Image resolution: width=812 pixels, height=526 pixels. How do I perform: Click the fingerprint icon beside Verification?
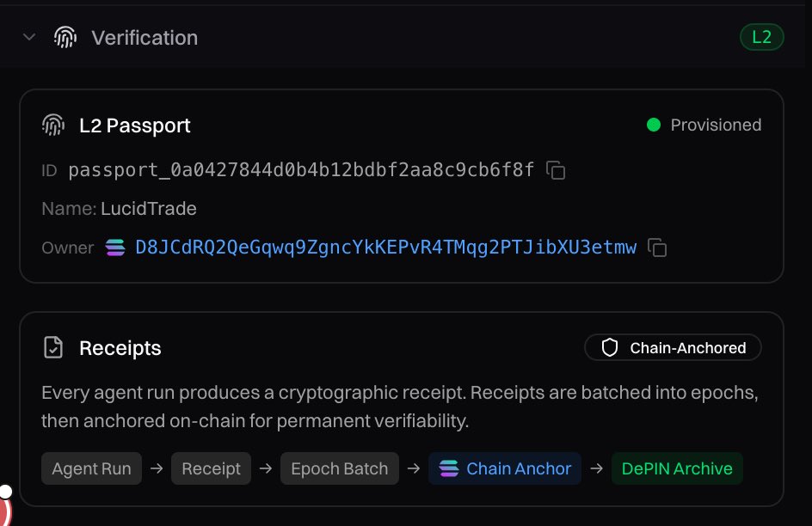point(65,37)
